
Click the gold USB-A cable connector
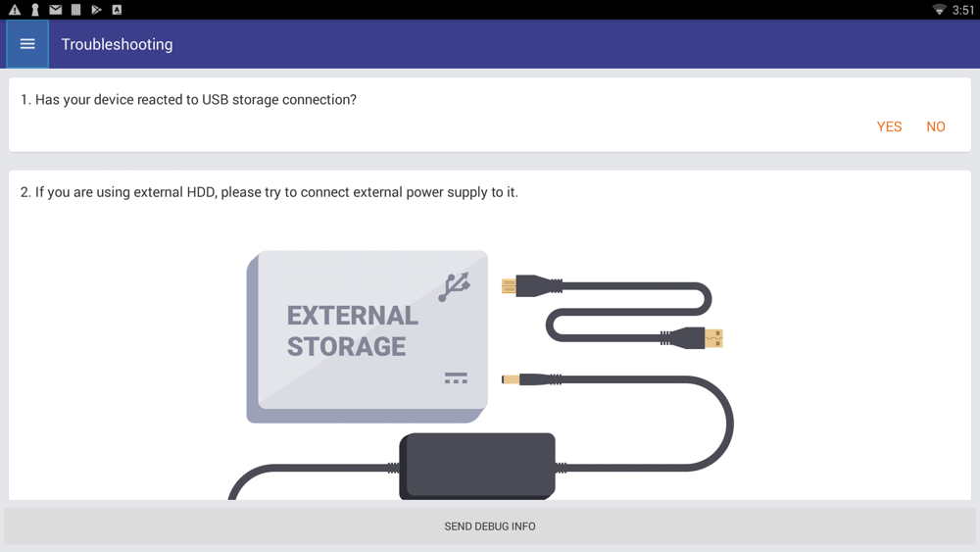click(x=713, y=338)
